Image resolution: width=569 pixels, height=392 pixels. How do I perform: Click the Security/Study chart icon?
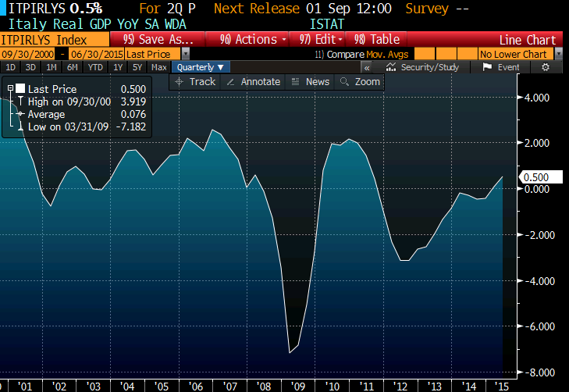[391, 67]
